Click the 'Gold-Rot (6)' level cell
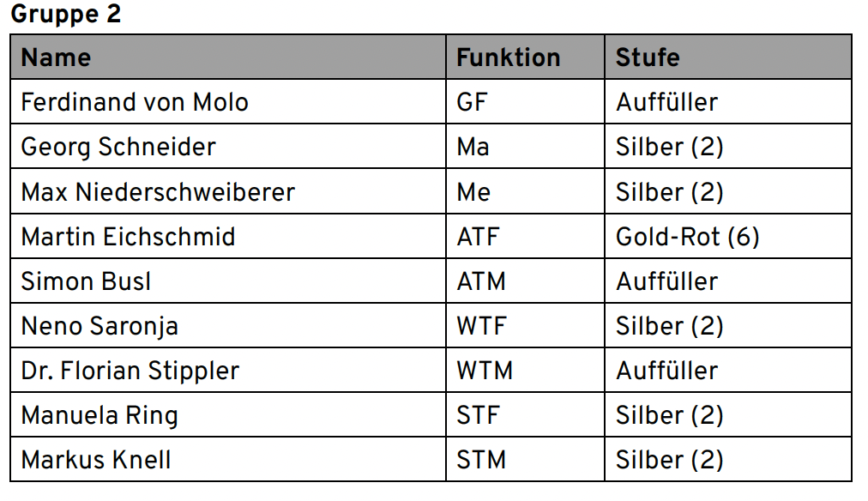Viewport: 868px width, 501px height. tap(688, 236)
